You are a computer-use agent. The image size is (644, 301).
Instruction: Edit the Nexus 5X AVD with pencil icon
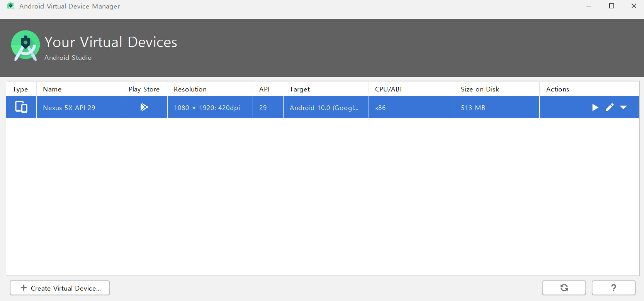[x=610, y=107]
